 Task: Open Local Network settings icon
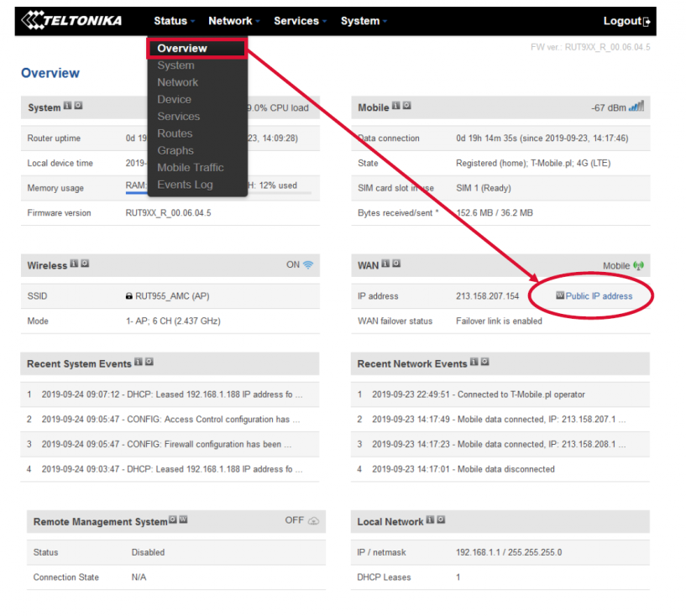(442, 519)
